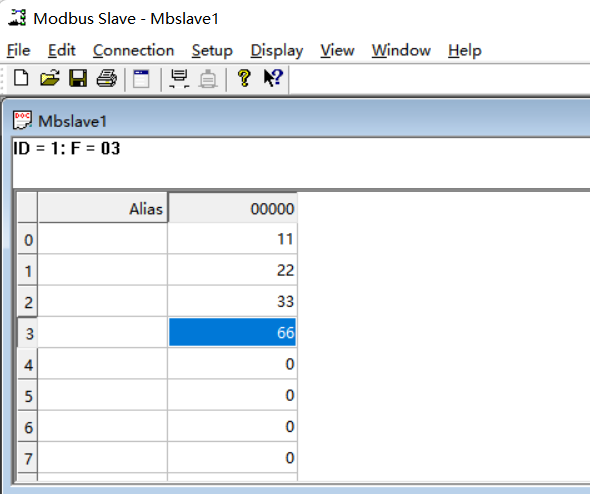Open the Connection menu
Viewport: 590px width, 494px height.
pos(134,50)
